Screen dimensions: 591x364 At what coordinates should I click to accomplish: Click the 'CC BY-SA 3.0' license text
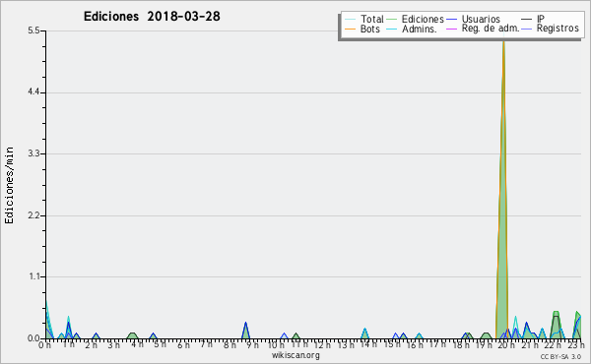(x=560, y=357)
